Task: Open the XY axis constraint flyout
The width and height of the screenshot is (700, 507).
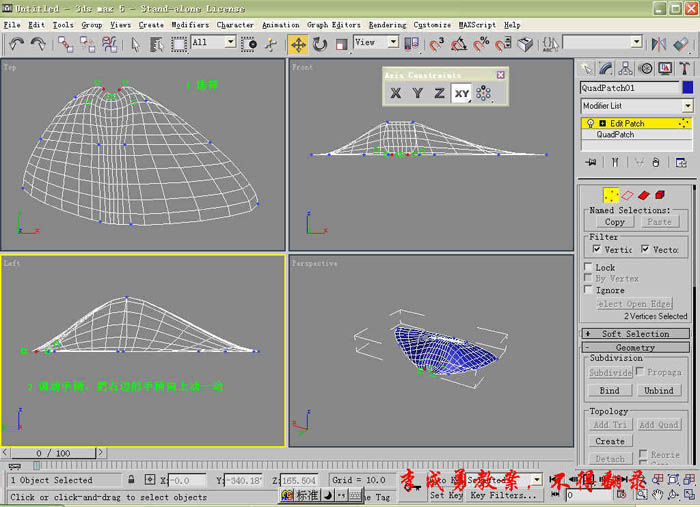Action: (x=462, y=93)
